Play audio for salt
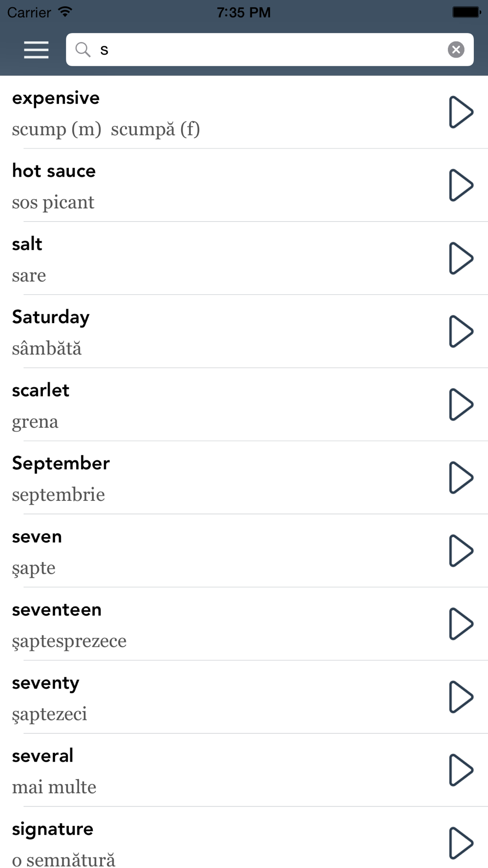The width and height of the screenshot is (488, 868). [461, 258]
